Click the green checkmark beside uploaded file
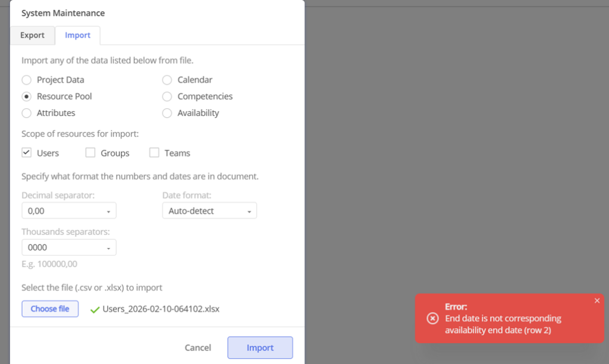This screenshot has width=609, height=364. (95, 309)
